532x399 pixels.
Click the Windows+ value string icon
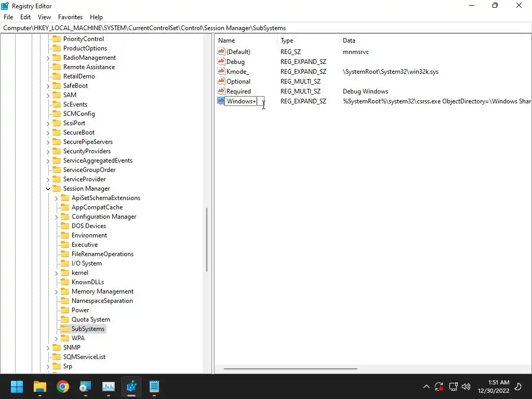[x=221, y=101]
